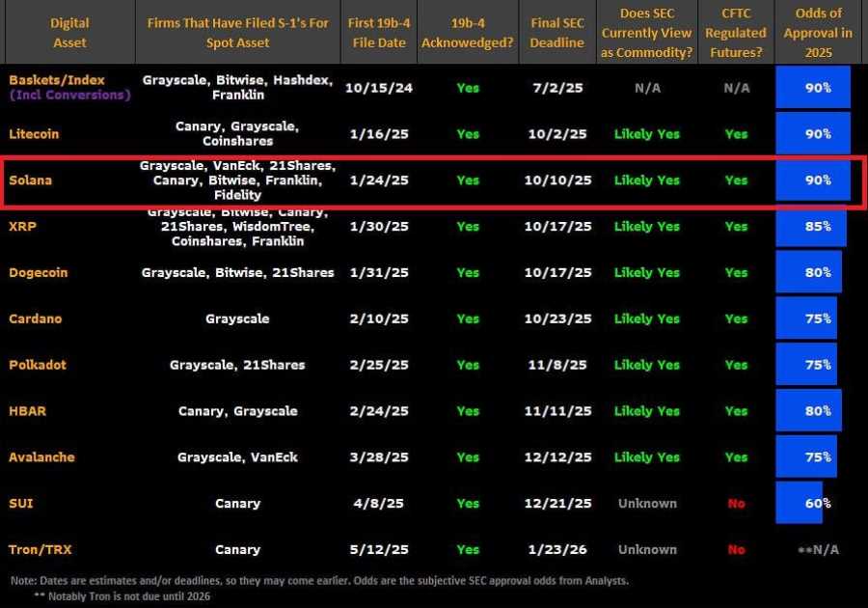Screen dimensions: 868x608
Task: Select the Avalanche firms cell Grayscale, VanEck
Action: pos(237,457)
